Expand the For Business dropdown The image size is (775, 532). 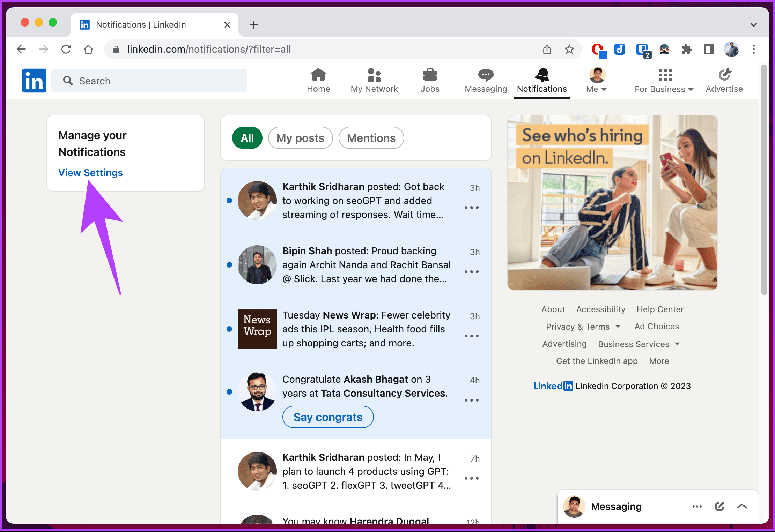click(664, 81)
